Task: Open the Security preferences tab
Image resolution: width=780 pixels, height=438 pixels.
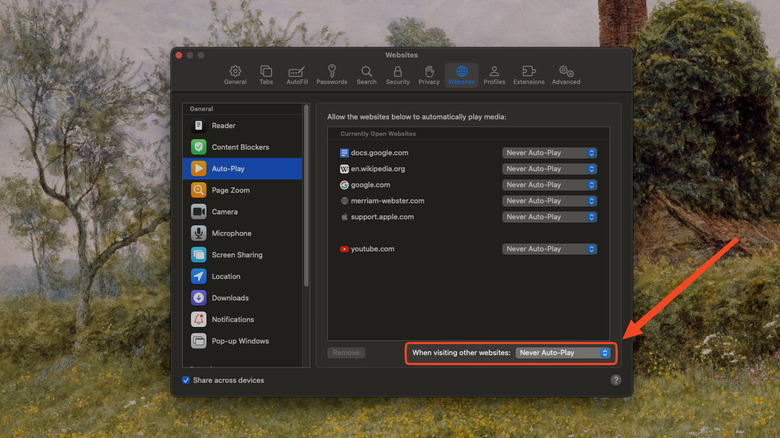Action: pos(397,75)
